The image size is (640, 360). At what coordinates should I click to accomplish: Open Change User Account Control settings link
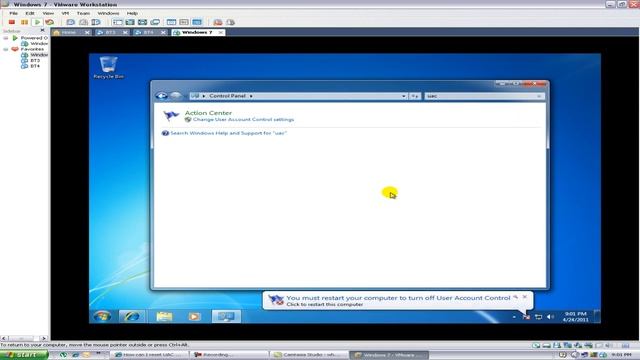tap(243, 120)
